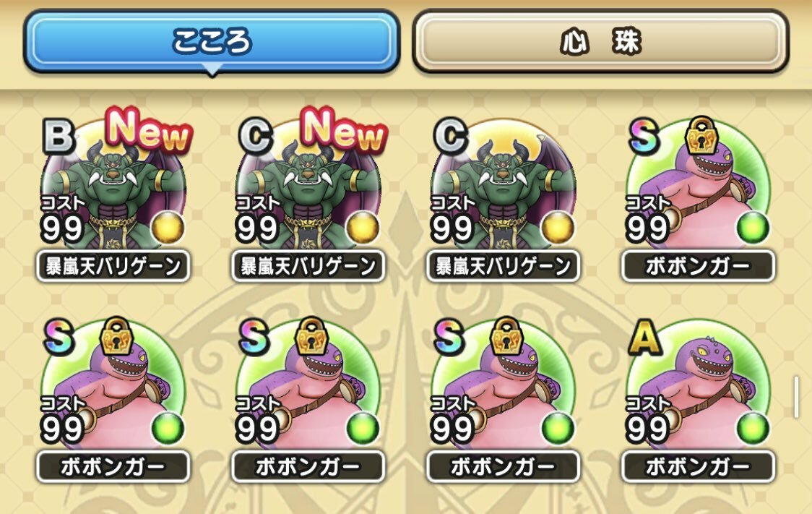This screenshot has width=812, height=514.
Task: Toggle the lock on top-row S-rank ボボンガー
Action: 701,136
